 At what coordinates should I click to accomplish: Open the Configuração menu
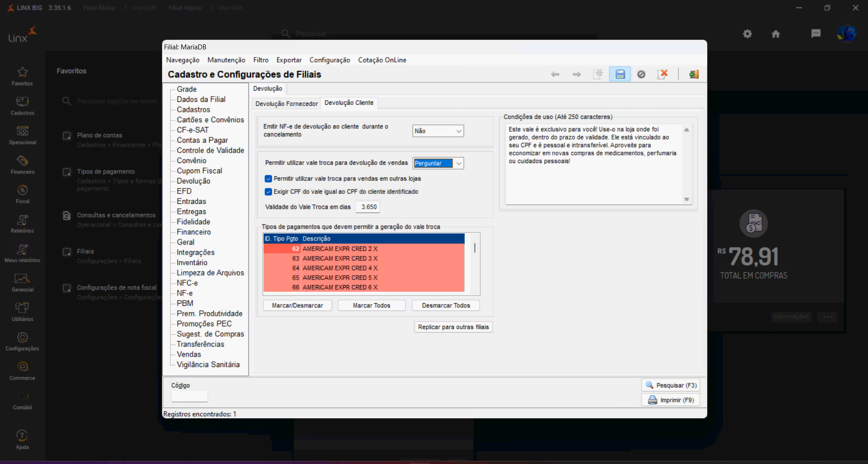329,60
